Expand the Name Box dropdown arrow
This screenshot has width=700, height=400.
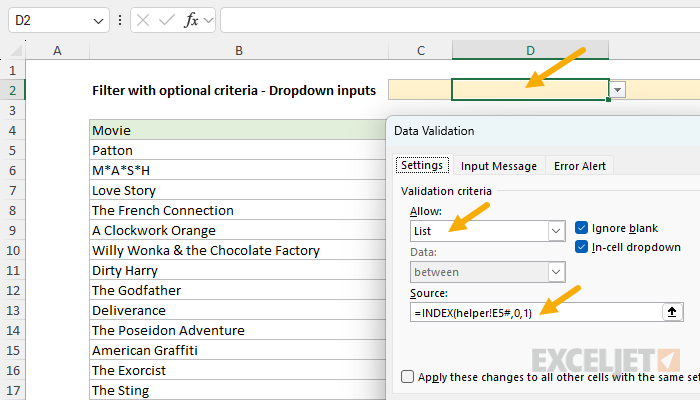point(98,21)
